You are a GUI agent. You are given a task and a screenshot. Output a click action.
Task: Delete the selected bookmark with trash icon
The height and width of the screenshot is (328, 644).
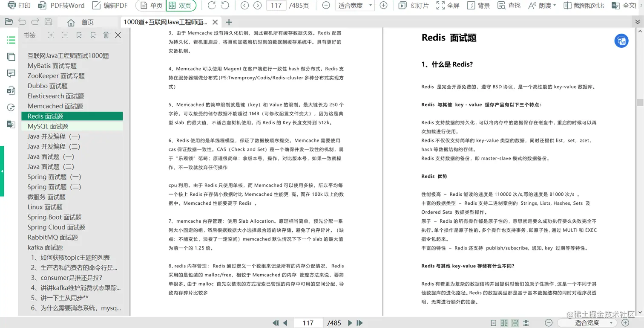point(106,35)
